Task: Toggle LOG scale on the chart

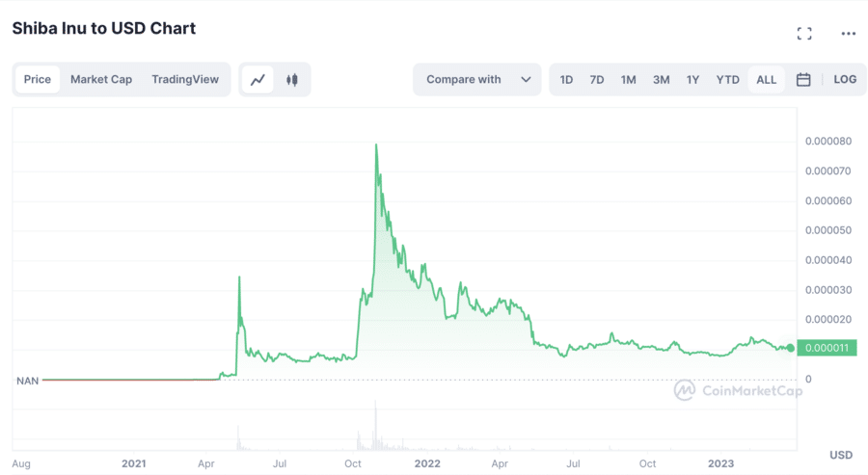Action: (x=845, y=80)
